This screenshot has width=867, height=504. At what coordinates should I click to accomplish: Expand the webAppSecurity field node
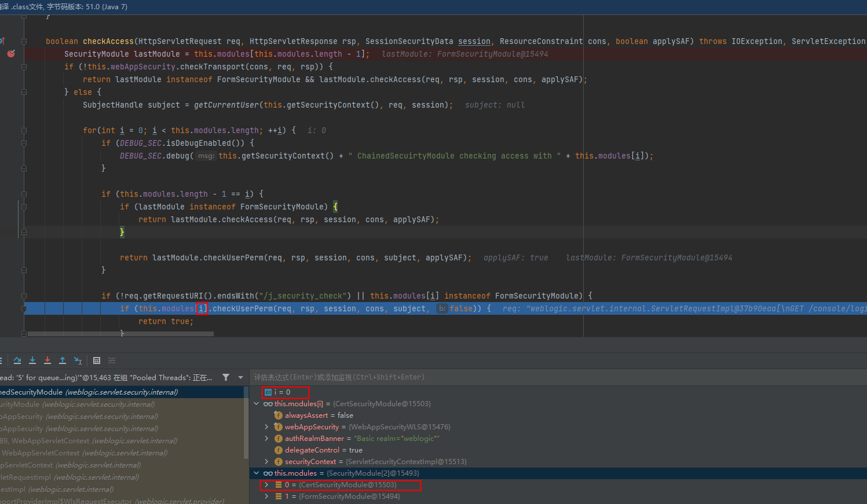(266, 427)
